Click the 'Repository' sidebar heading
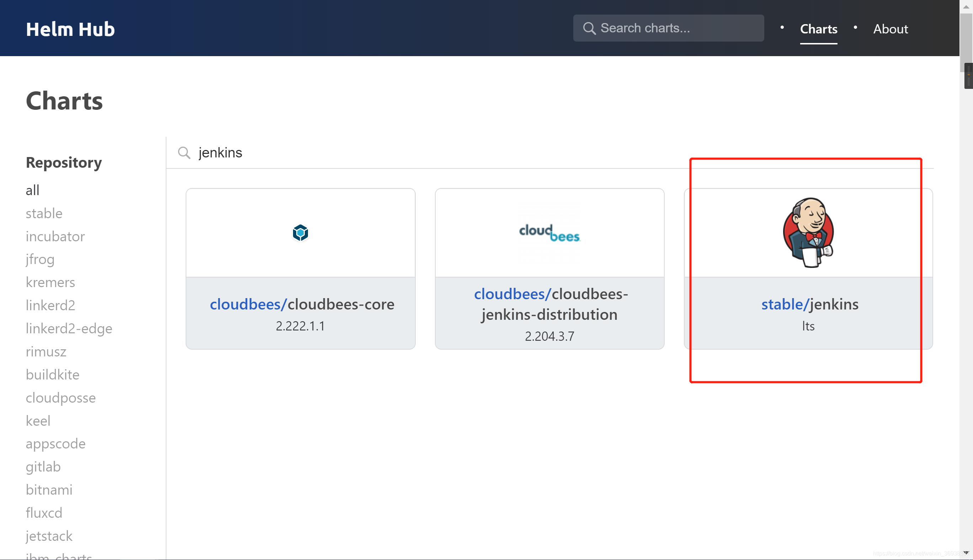 [x=64, y=163]
